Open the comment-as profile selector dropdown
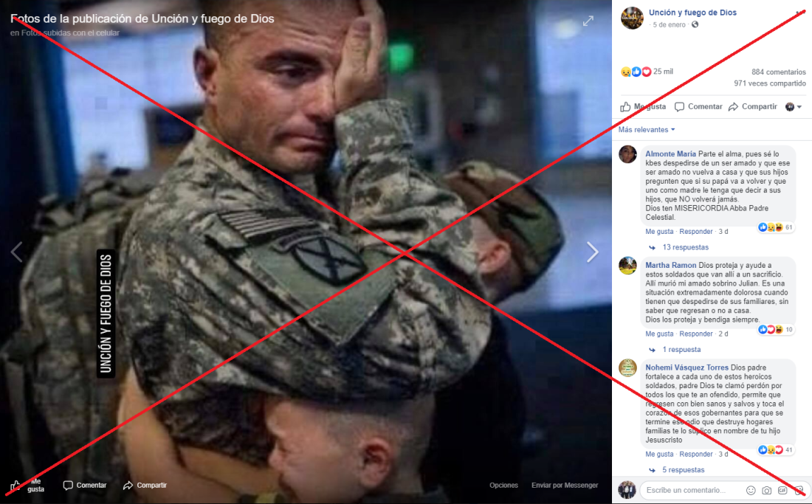Screen dimensions: 812x504 (x=794, y=106)
